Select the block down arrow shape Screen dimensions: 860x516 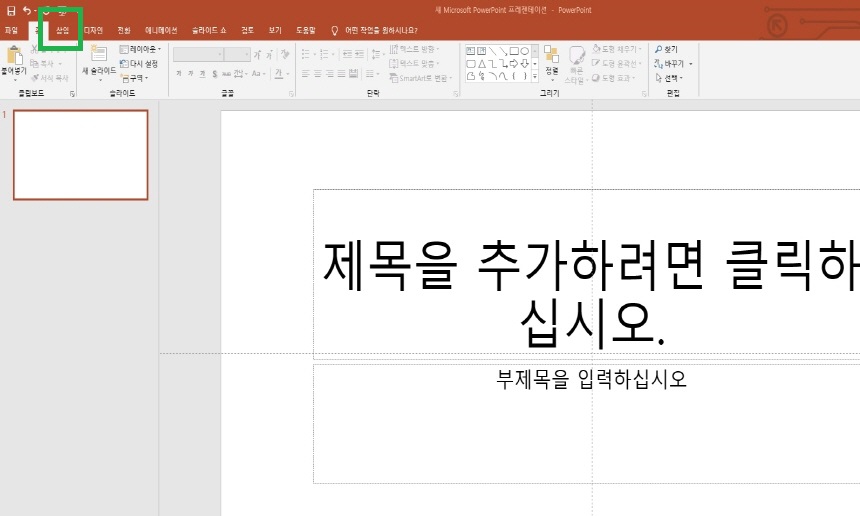[x=525, y=64]
